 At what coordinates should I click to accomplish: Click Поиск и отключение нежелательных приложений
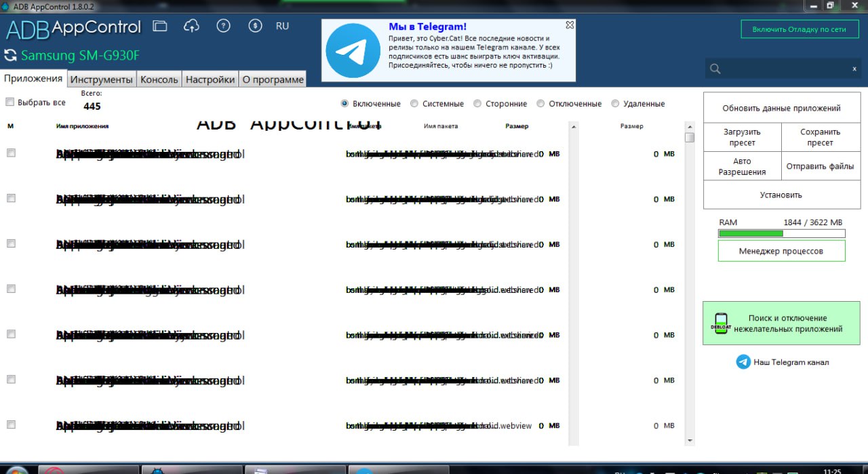781,323
